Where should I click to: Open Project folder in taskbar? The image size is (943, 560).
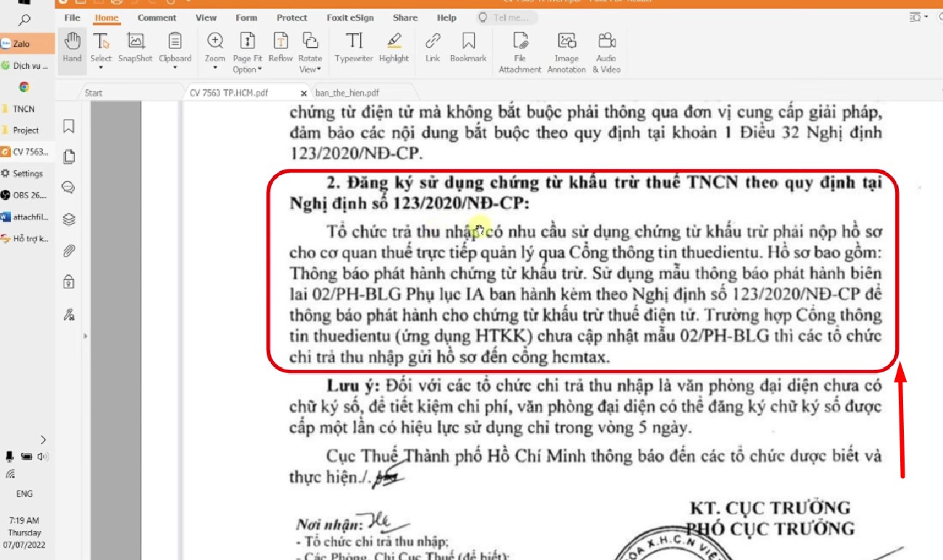click(27, 130)
